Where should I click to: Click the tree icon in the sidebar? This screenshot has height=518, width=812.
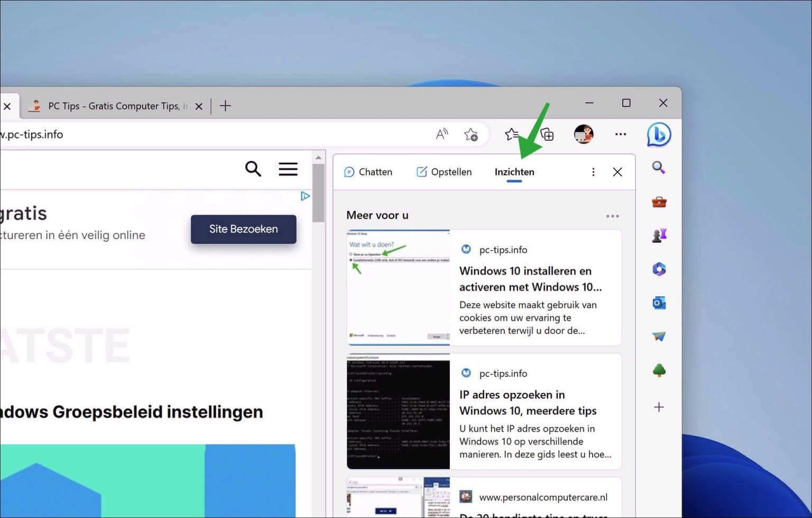[659, 370]
